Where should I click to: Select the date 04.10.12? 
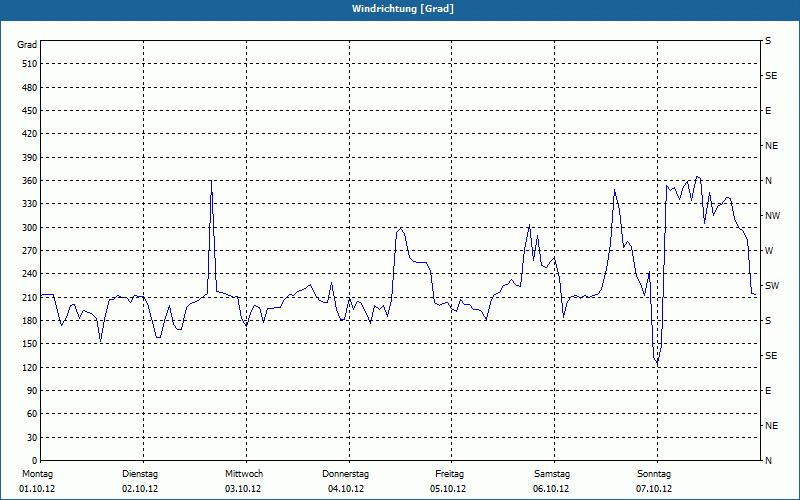tap(346, 489)
